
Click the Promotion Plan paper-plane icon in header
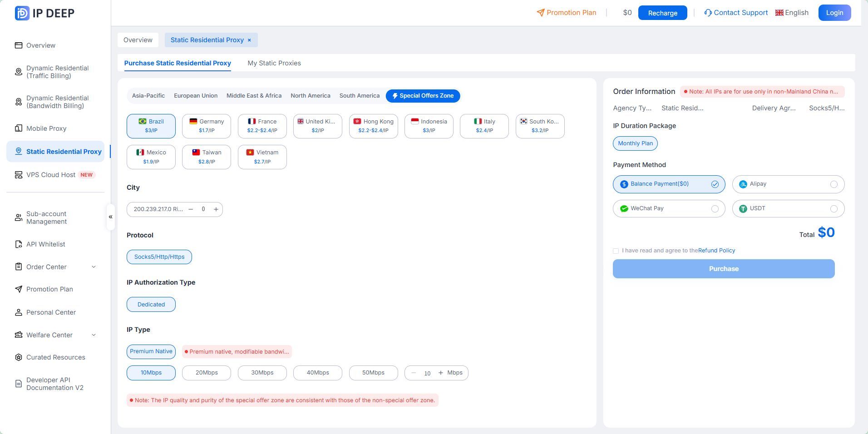(540, 13)
